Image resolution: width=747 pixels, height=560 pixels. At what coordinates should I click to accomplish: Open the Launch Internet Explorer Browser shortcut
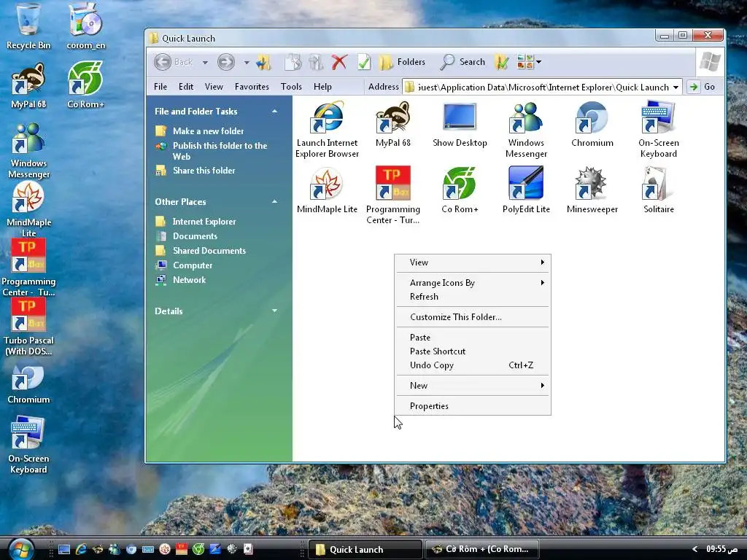coord(327,129)
